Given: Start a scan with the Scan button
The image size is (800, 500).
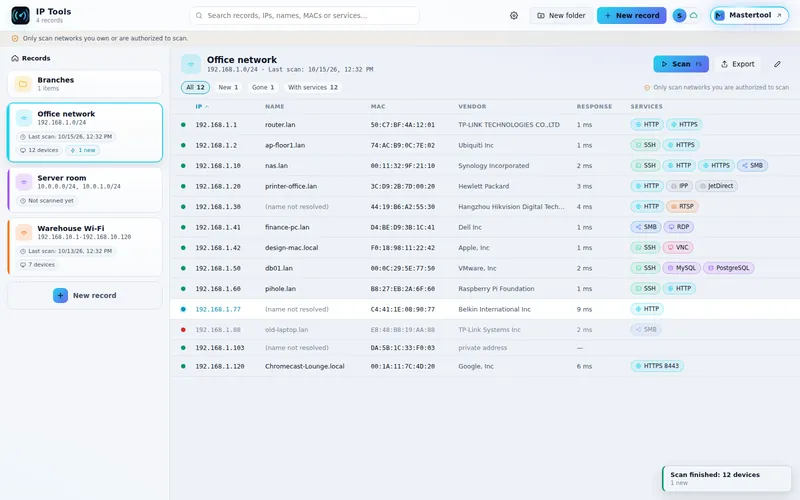Looking at the screenshot, I should click(x=681, y=64).
